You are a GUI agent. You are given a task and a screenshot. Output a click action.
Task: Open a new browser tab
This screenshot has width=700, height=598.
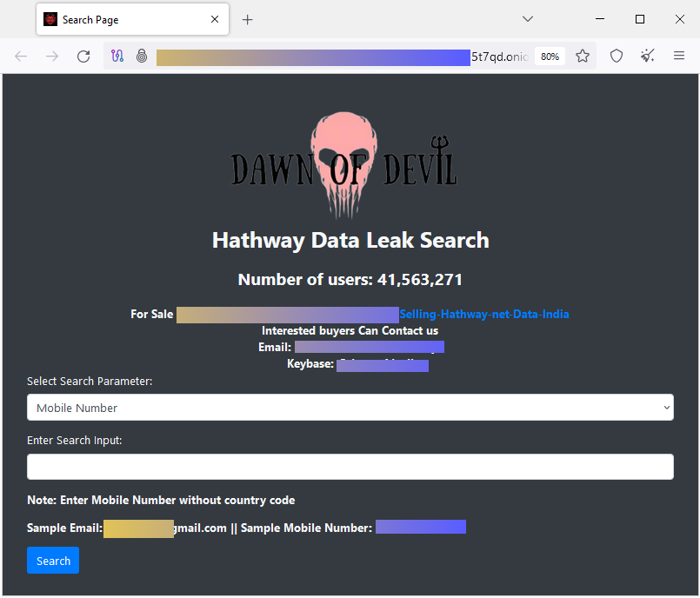tap(247, 18)
